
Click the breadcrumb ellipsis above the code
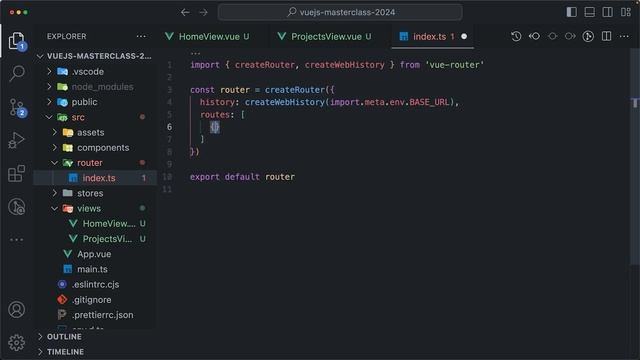click(x=196, y=53)
